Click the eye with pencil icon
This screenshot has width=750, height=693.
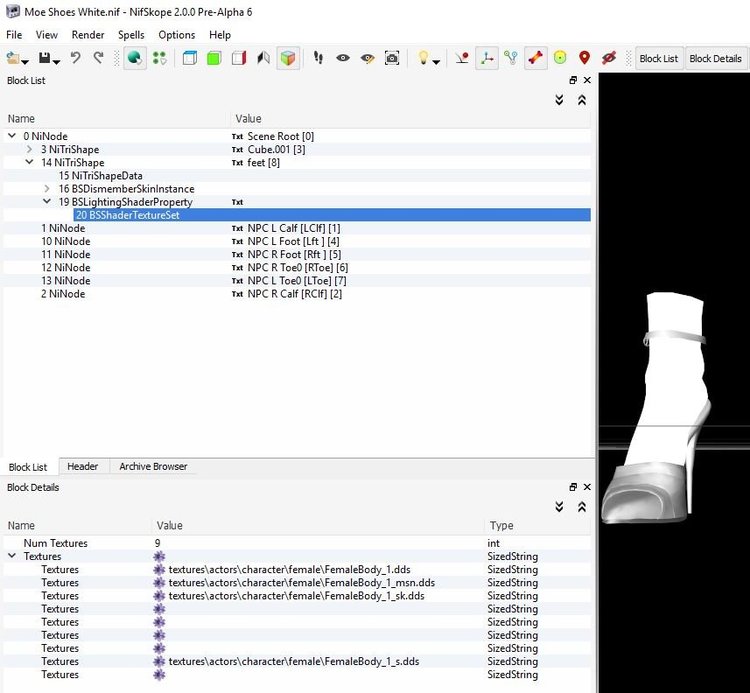tap(367, 58)
